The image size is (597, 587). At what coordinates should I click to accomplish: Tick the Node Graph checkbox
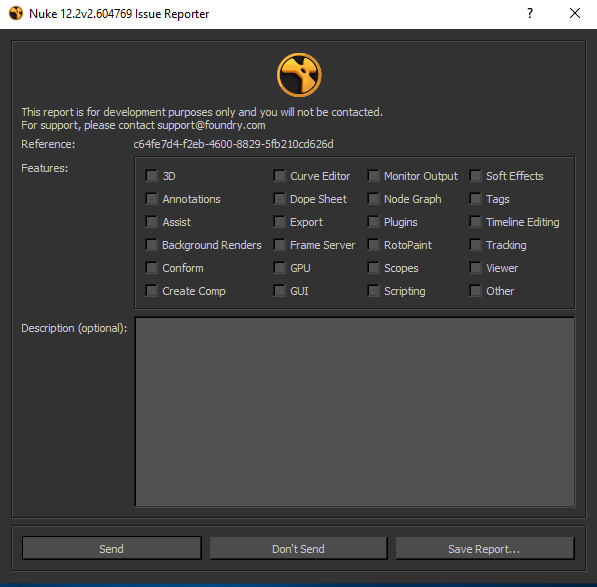coord(374,199)
